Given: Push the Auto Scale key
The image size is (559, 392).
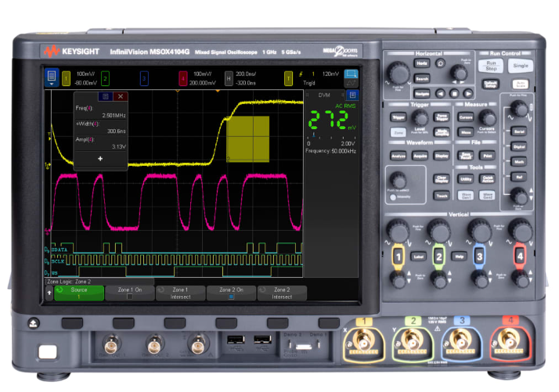Looking at the screenshot, I should 521,84.
